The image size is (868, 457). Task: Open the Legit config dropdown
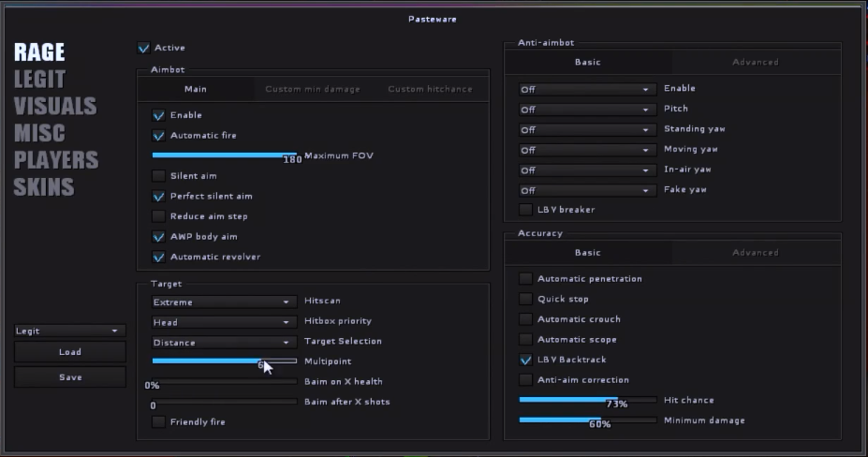tap(69, 331)
